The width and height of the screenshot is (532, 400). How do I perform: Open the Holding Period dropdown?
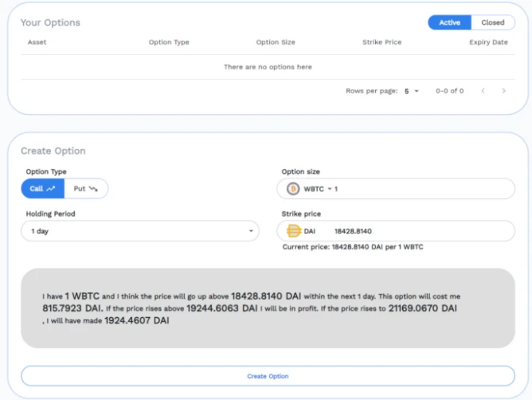140,231
